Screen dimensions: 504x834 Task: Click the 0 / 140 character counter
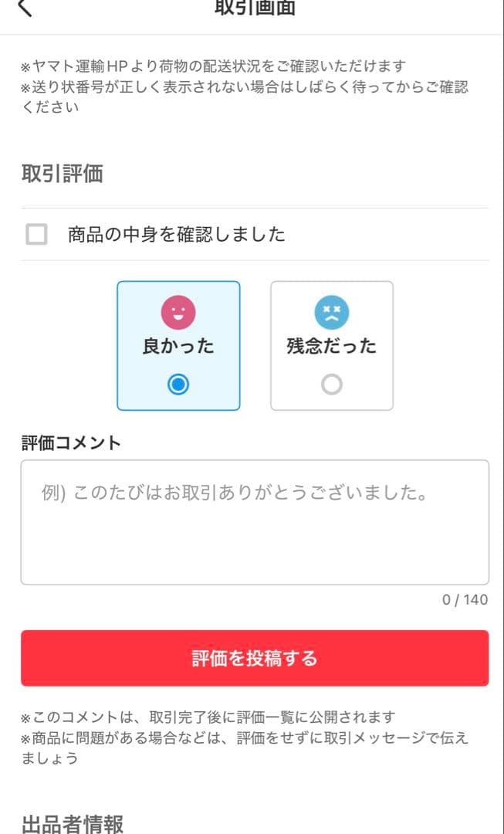[x=465, y=600]
